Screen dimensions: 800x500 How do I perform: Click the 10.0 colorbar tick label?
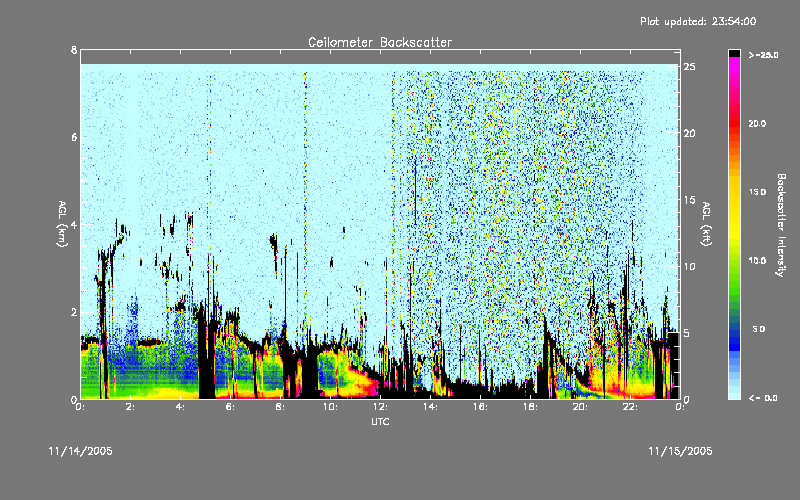757,261
